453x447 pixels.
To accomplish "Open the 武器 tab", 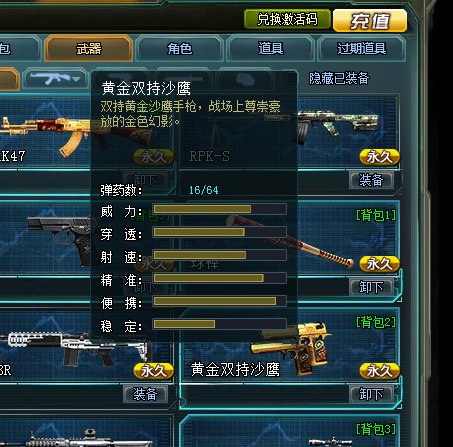I will click(89, 49).
